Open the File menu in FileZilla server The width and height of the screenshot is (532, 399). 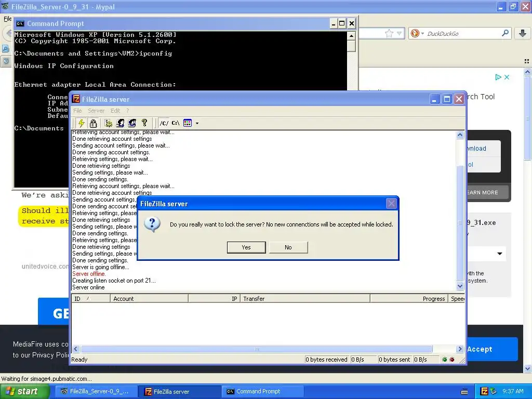tap(77, 111)
